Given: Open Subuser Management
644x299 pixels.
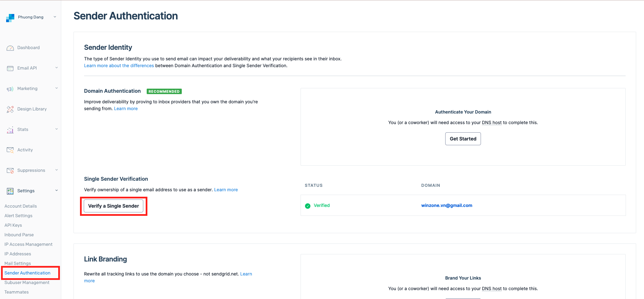Looking at the screenshot, I should (x=27, y=283).
